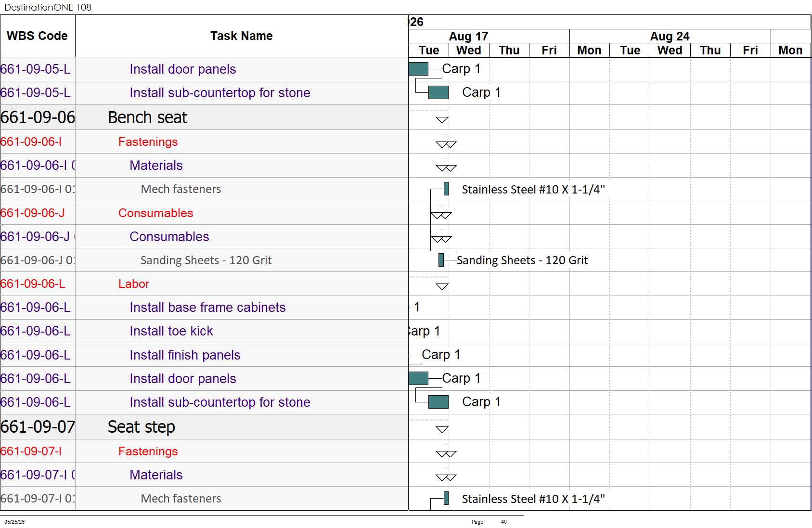Select the Seat step task row
The image size is (812, 528).
click(x=204, y=427)
